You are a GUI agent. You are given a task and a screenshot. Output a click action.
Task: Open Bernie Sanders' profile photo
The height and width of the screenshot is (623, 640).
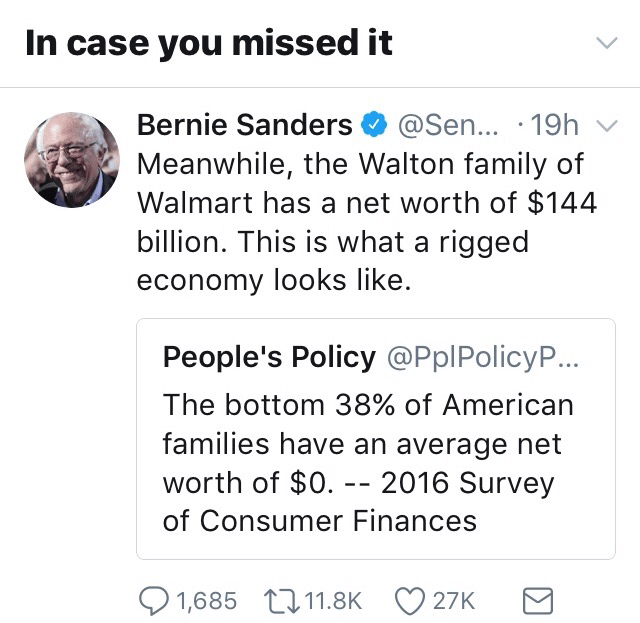pyautogui.click(x=71, y=159)
